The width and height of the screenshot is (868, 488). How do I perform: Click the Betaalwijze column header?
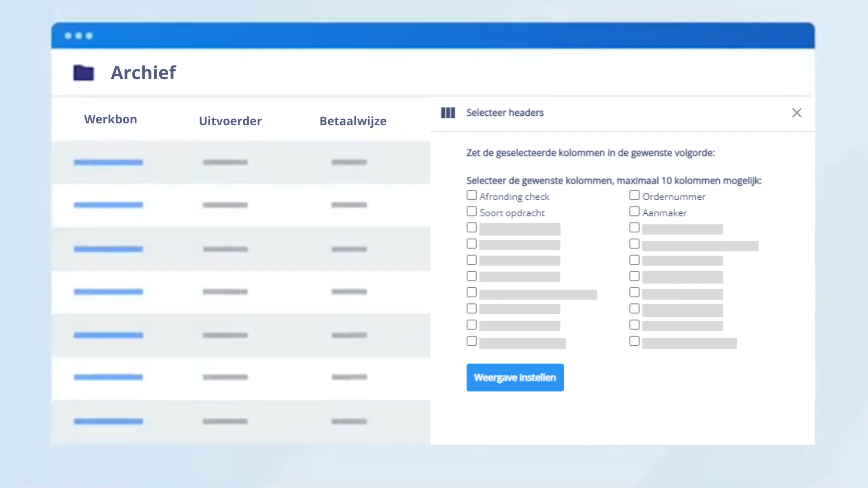(353, 121)
